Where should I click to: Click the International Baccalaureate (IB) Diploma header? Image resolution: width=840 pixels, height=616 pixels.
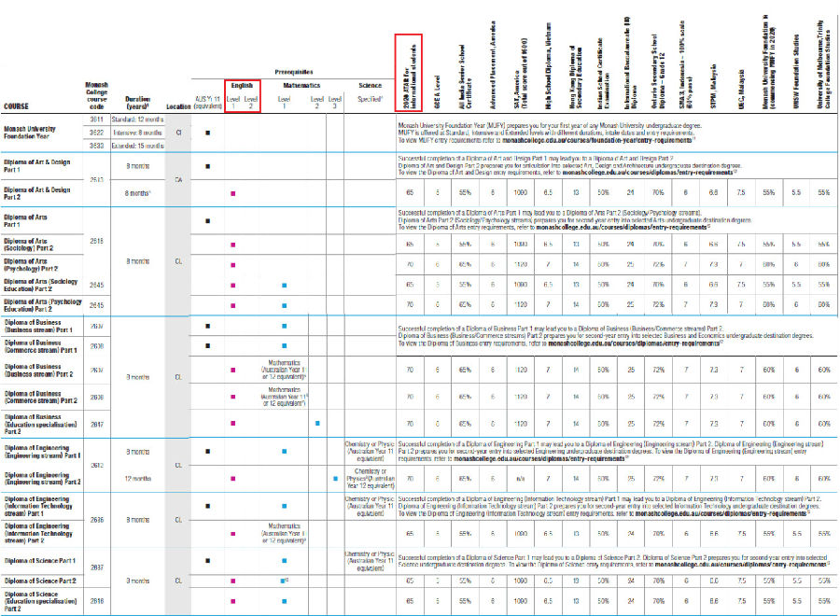pos(630,63)
